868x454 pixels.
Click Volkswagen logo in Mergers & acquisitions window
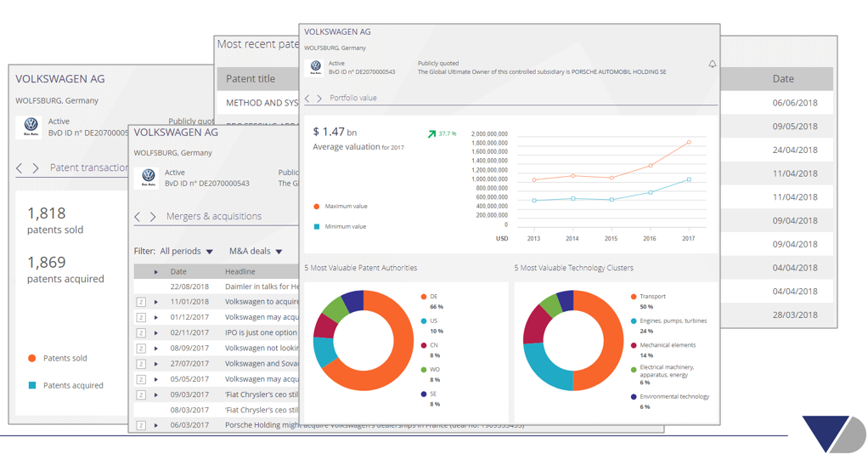(x=148, y=178)
